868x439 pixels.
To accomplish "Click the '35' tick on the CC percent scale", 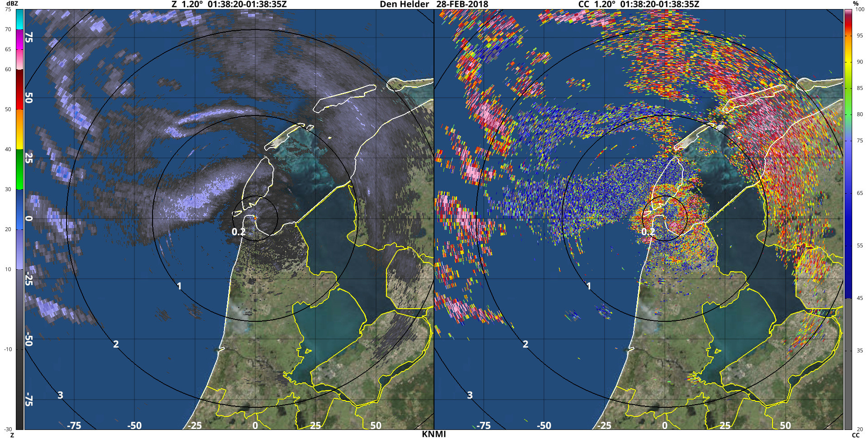I will pos(860,351).
